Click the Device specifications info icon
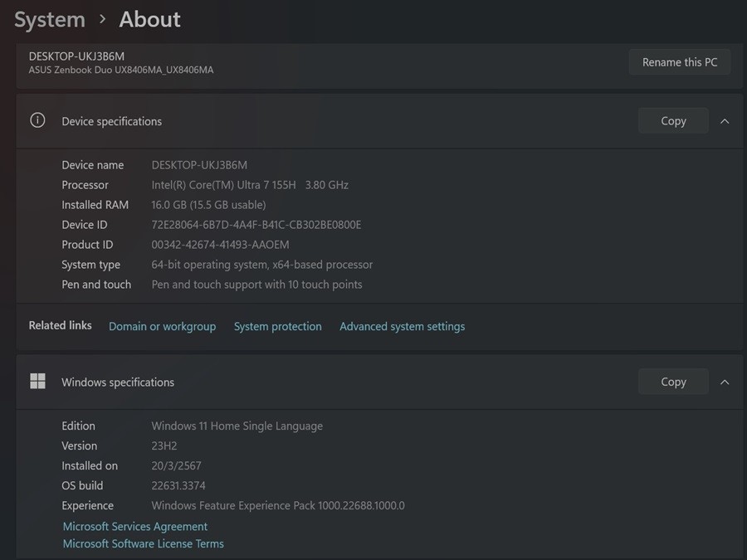The image size is (747, 560). (37, 120)
